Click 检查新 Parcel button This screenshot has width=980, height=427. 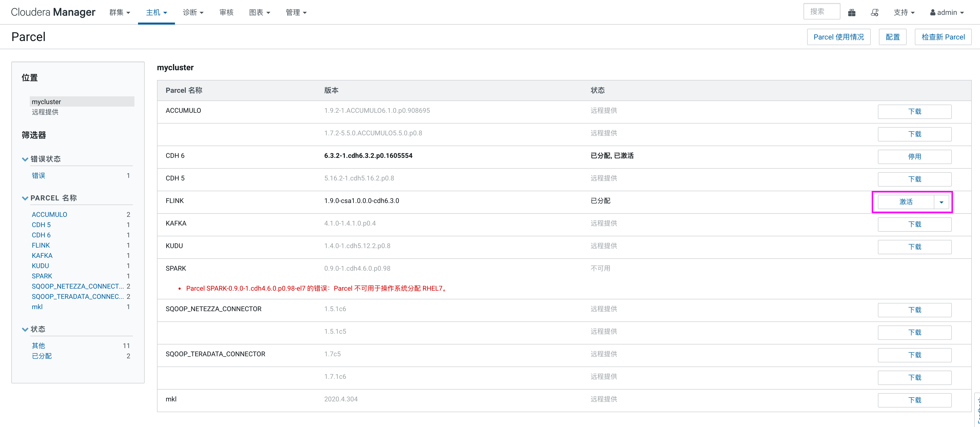943,37
